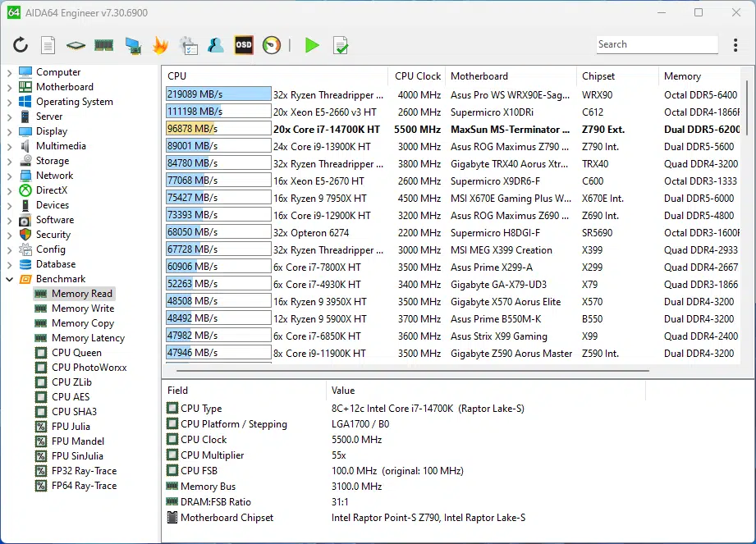The image size is (756, 544).
Task: Open the network monitor toolbar icon
Action: tap(133, 45)
